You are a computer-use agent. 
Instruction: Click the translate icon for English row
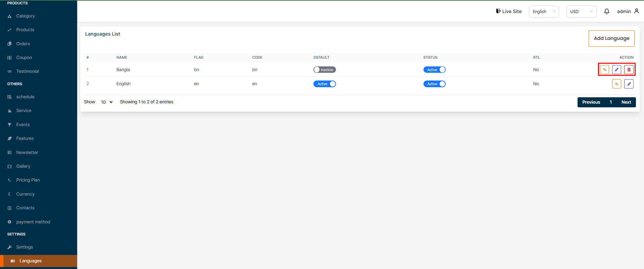click(x=616, y=84)
